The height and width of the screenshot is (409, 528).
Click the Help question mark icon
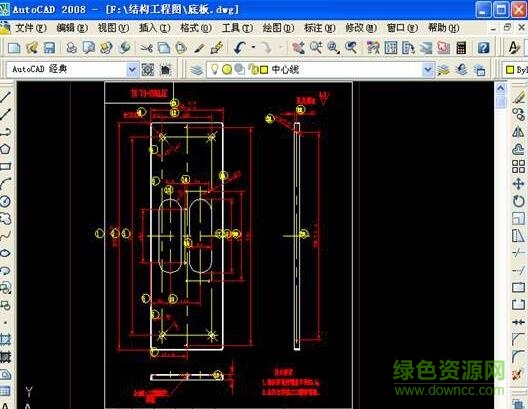(483, 48)
